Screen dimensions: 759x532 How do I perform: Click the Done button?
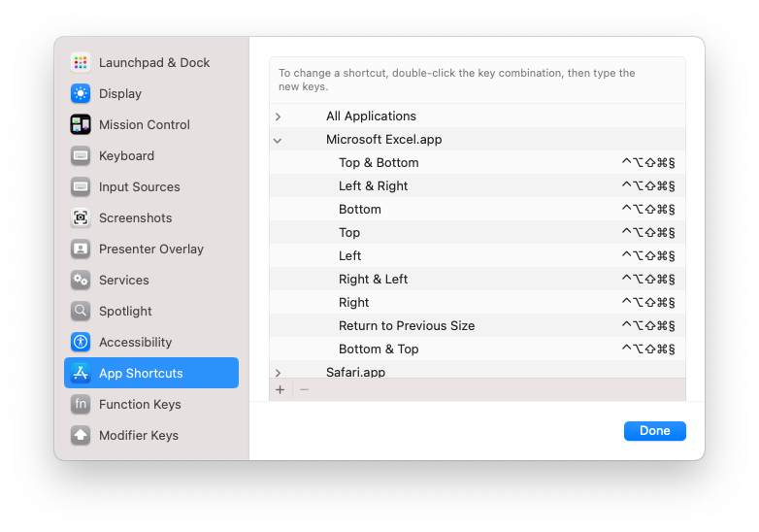point(654,431)
